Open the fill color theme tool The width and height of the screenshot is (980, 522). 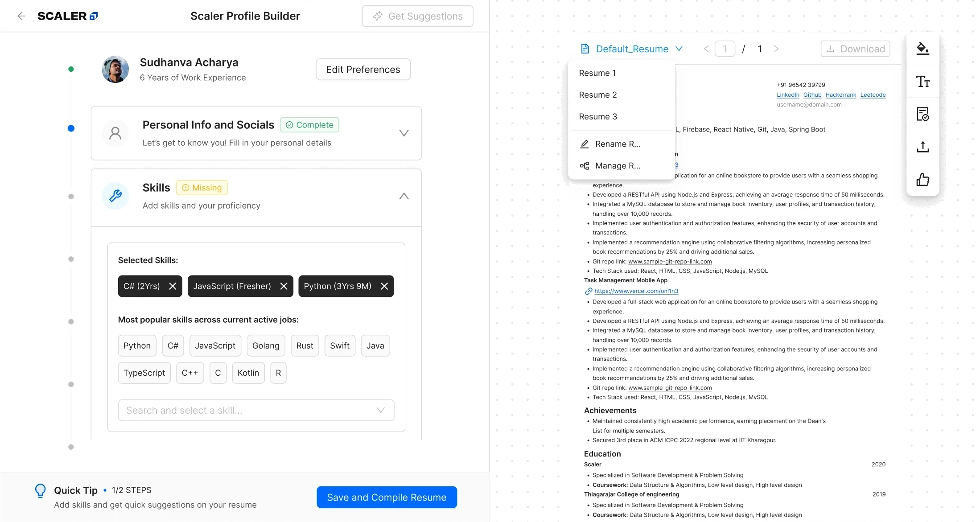pyautogui.click(x=922, y=49)
